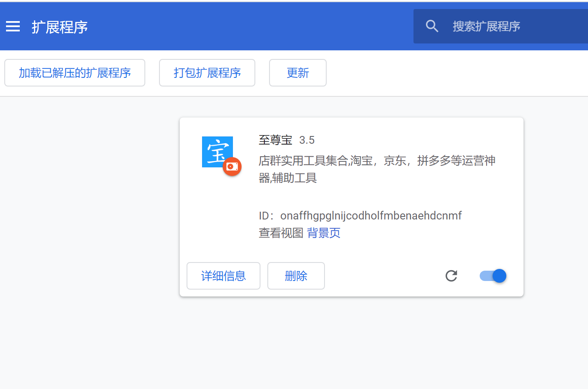Screen dimensions: 588x389
Task: Focus the 搜索扩展程序 search field
Action: [501, 26]
